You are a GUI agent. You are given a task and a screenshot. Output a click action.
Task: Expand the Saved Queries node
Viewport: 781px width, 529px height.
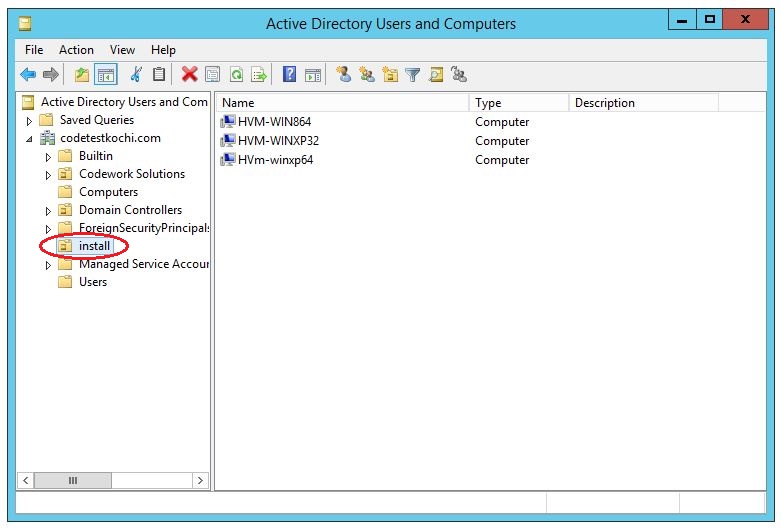(x=29, y=121)
